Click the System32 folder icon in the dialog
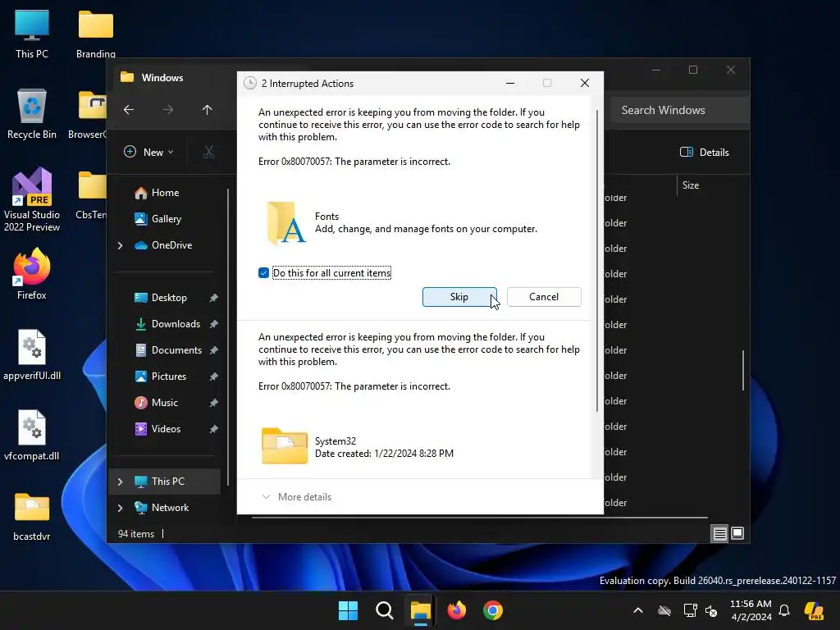This screenshot has height=630, width=840. tap(285, 445)
